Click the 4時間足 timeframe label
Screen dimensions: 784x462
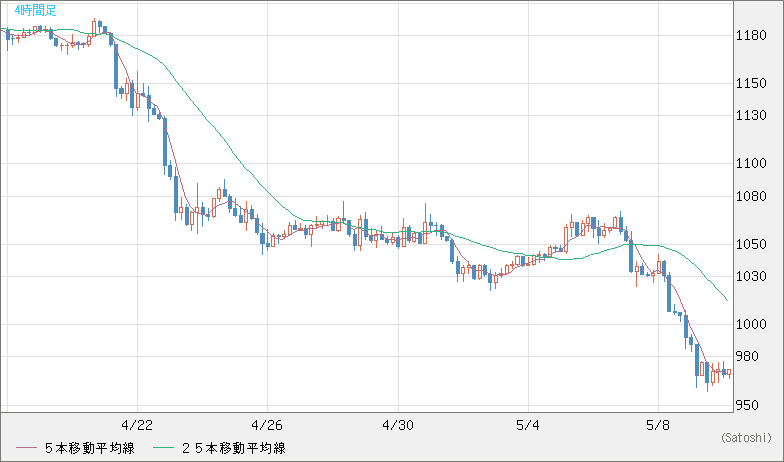[x=35, y=10]
